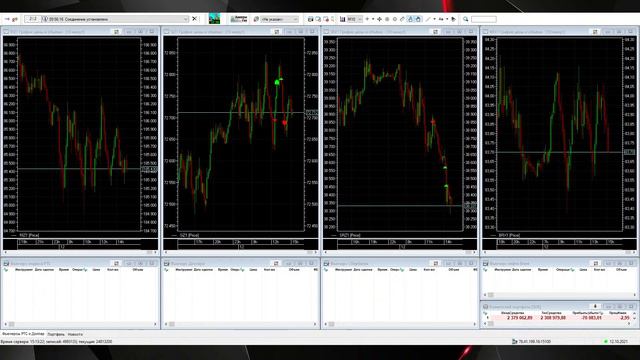Open the account selector dropdown in the toolbar

click(280, 19)
